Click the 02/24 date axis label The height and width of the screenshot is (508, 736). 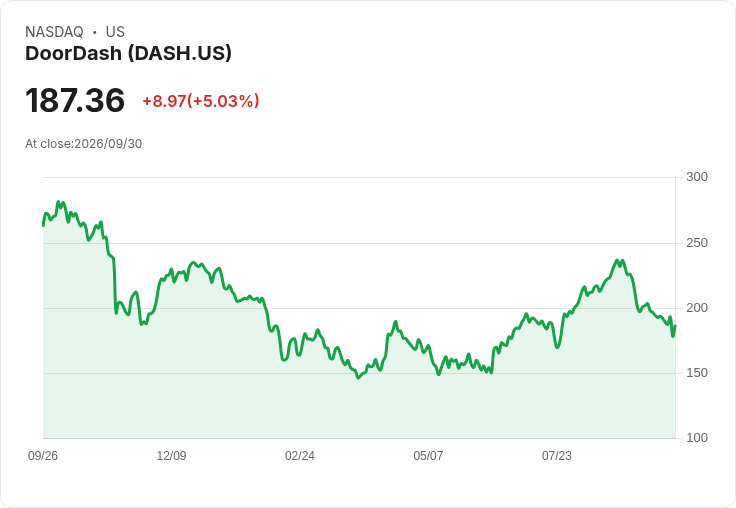[x=299, y=456]
